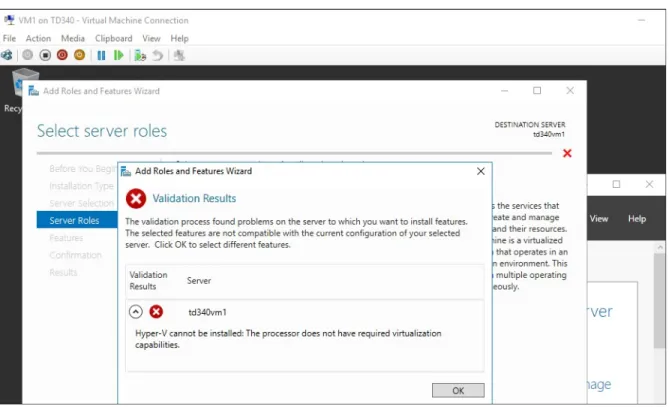Click the Turn Off VM toolbar icon
The image size is (669, 407).
pyautogui.click(x=45, y=55)
